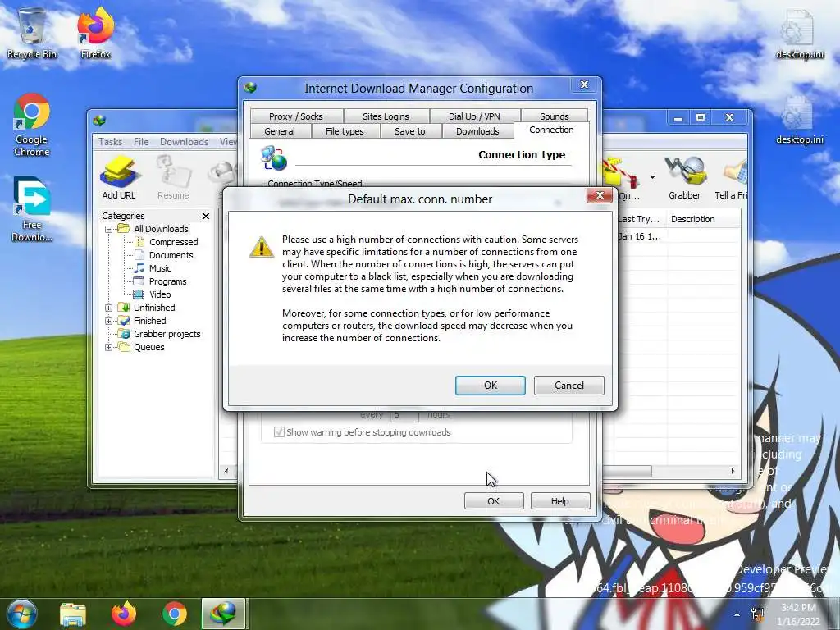The width and height of the screenshot is (840, 630).
Task: Open the General configuration tab
Action: 280,131
